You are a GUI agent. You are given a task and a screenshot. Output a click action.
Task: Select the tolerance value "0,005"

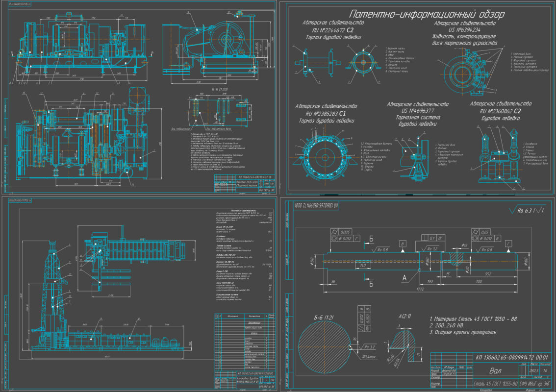(x=345, y=232)
